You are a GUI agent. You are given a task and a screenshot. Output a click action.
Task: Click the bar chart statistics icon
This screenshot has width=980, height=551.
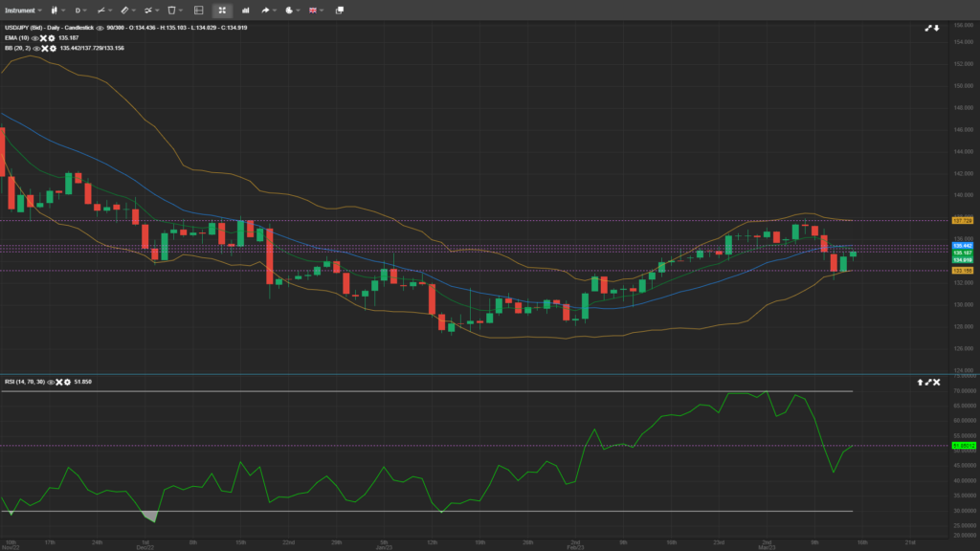pyautogui.click(x=247, y=10)
